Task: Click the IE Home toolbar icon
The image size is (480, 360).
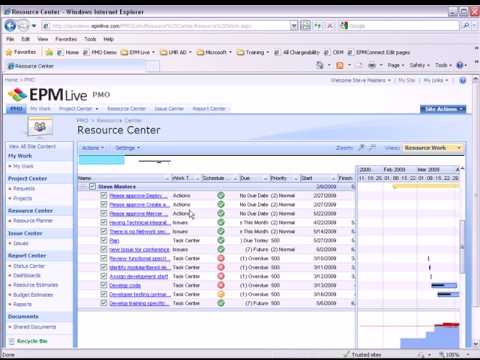Action: pos(320,65)
